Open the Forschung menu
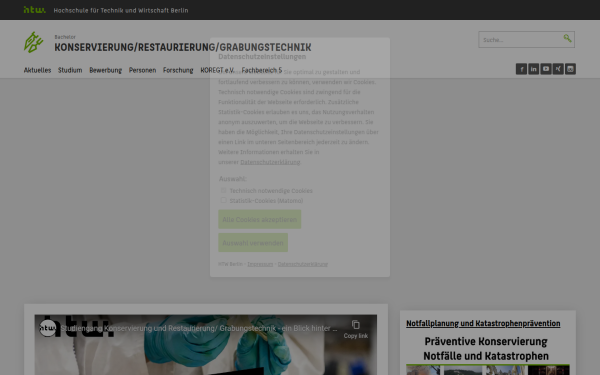Screen dimensions: 600x375 (x=178, y=70)
